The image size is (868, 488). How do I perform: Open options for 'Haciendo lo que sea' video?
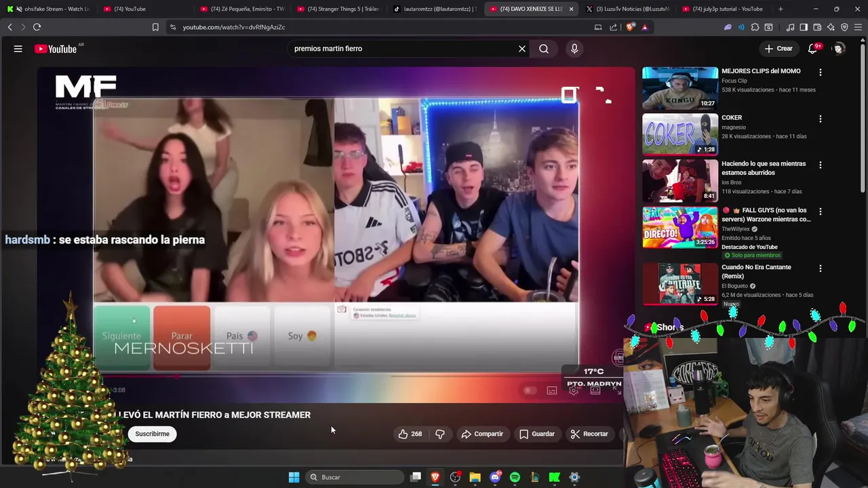click(x=821, y=165)
